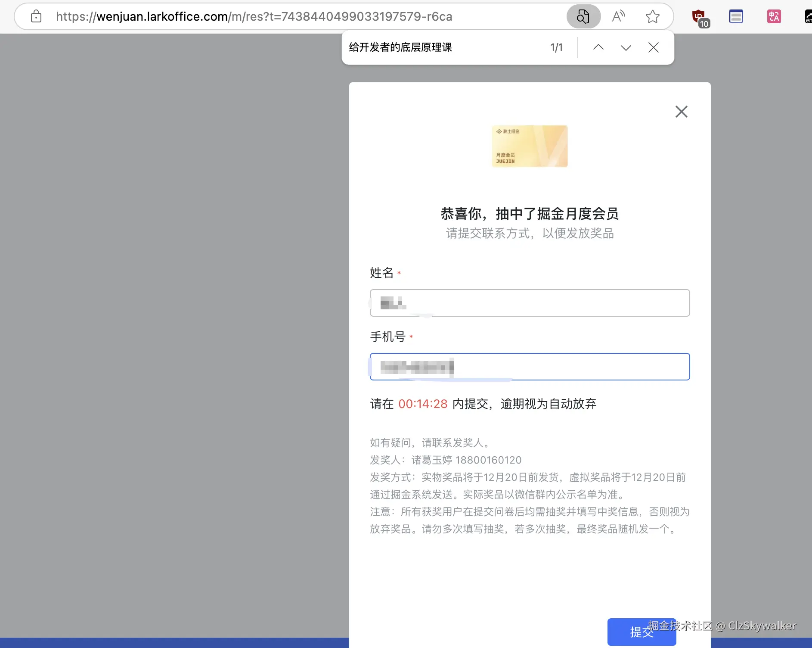
Task: Click the URL address bar text
Action: click(254, 16)
